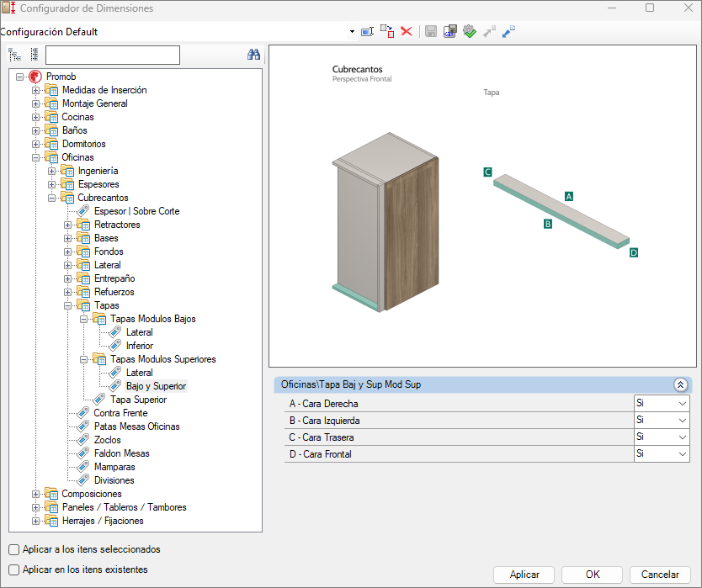Click the red X delete configuration icon
Viewport: 702px width, 588px height.
(x=407, y=31)
